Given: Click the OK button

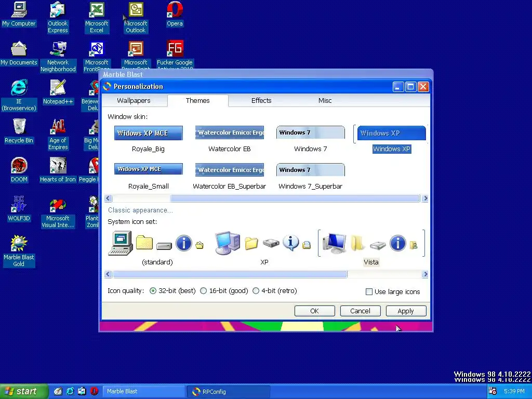Looking at the screenshot, I should tap(314, 311).
